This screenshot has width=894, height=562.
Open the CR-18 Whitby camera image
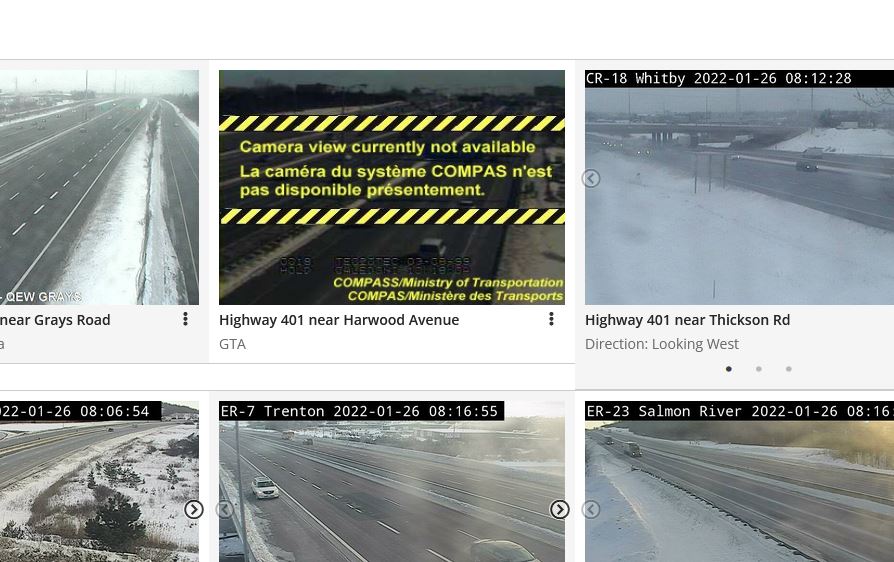[739, 188]
